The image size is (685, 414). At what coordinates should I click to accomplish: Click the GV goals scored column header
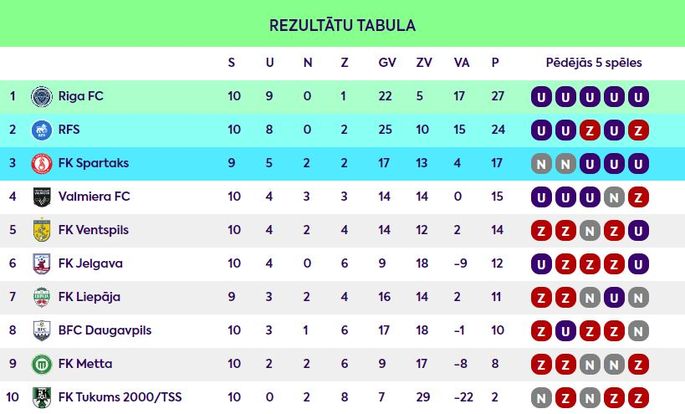(387, 62)
